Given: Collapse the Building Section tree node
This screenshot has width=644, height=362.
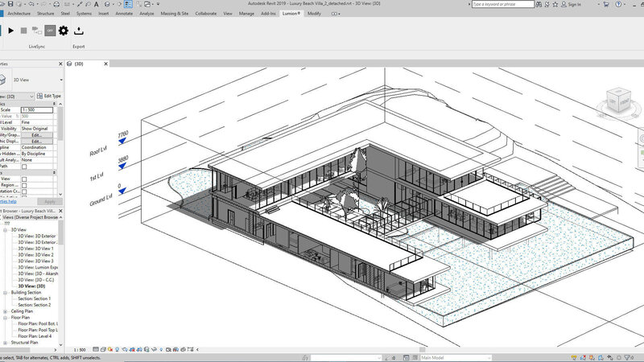Looking at the screenshot, I should [6, 293].
